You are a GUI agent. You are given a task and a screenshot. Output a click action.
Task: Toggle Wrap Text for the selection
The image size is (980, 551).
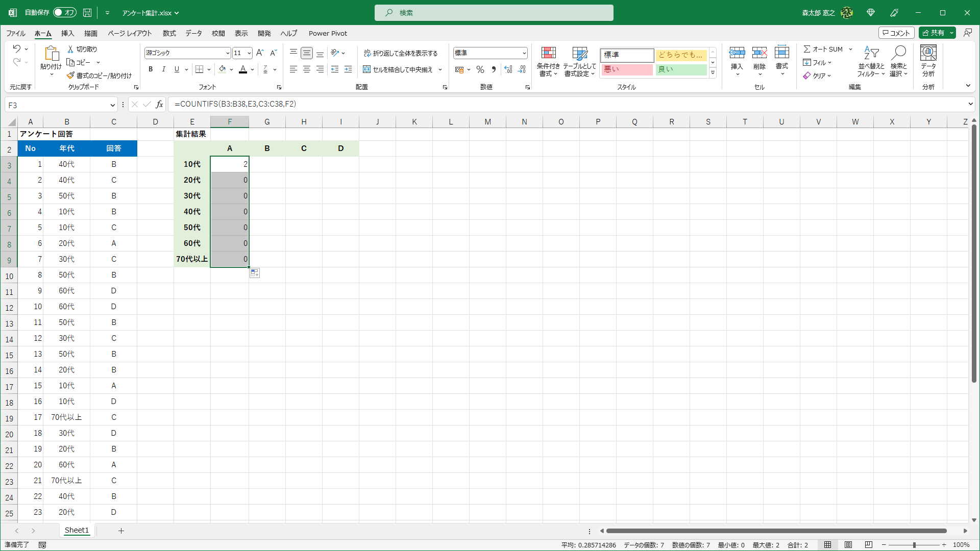point(401,53)
